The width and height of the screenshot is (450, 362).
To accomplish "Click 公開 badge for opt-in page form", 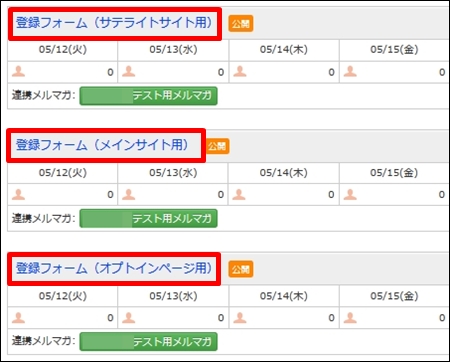I will click(241, 269).
